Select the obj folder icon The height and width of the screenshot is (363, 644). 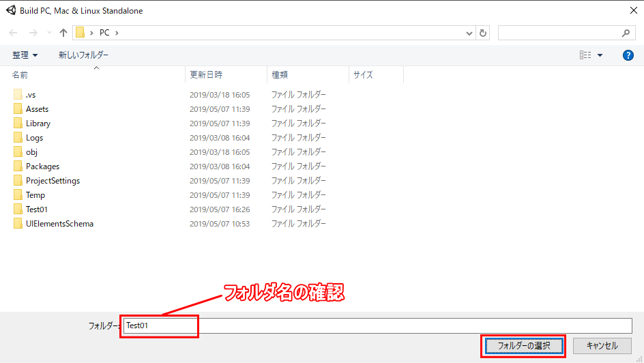click(x=18, y=152)
